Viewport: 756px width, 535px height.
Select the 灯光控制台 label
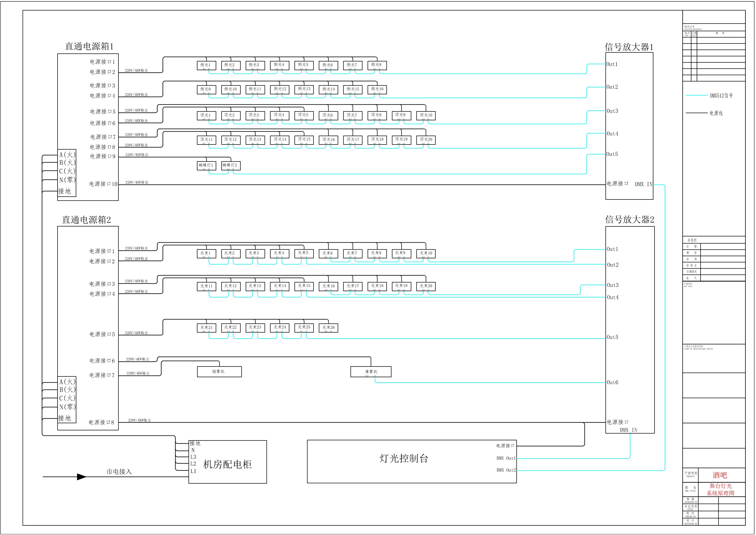404,459
